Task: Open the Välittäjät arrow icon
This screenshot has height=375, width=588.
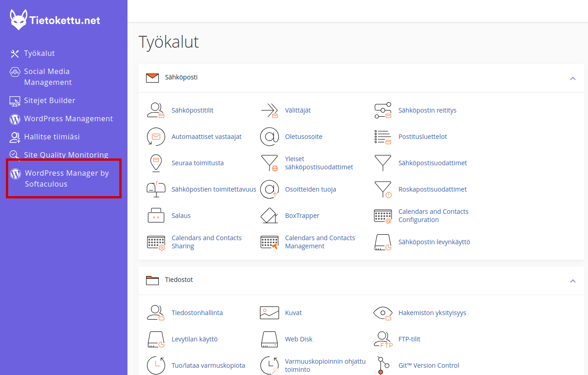Action: [x=269, y=110]
